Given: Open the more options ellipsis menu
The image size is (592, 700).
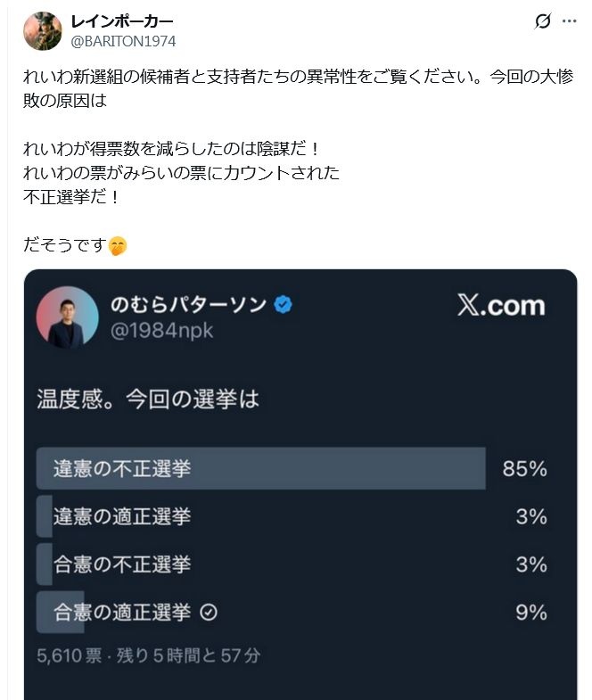Looking at the screenshot, I should pyautogui.click(x=571, y=21).
